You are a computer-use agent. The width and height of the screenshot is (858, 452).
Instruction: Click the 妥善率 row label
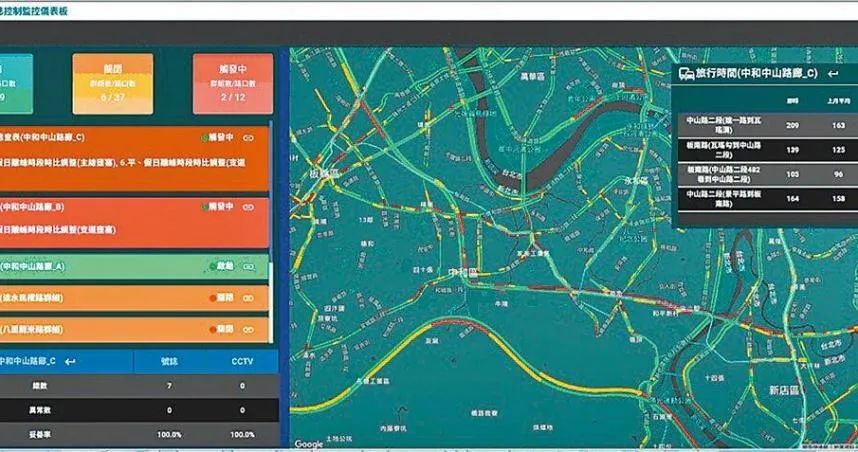coord(40,434)
